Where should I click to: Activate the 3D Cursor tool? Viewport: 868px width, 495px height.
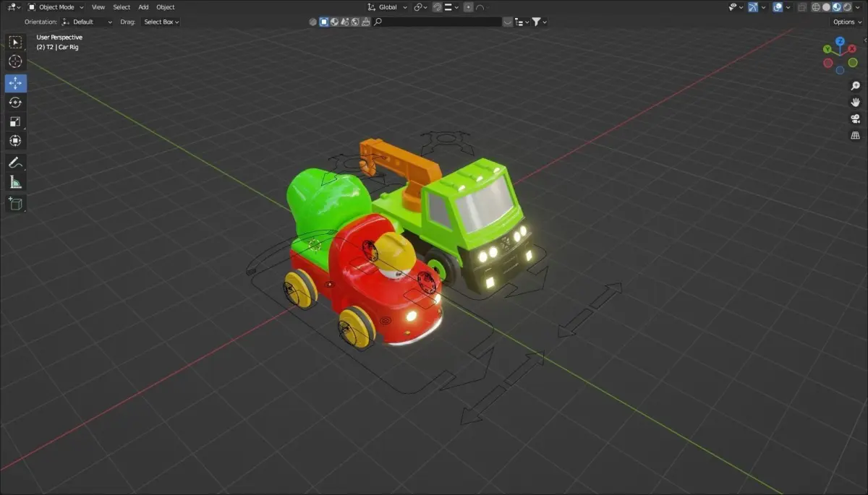point(15,62)
